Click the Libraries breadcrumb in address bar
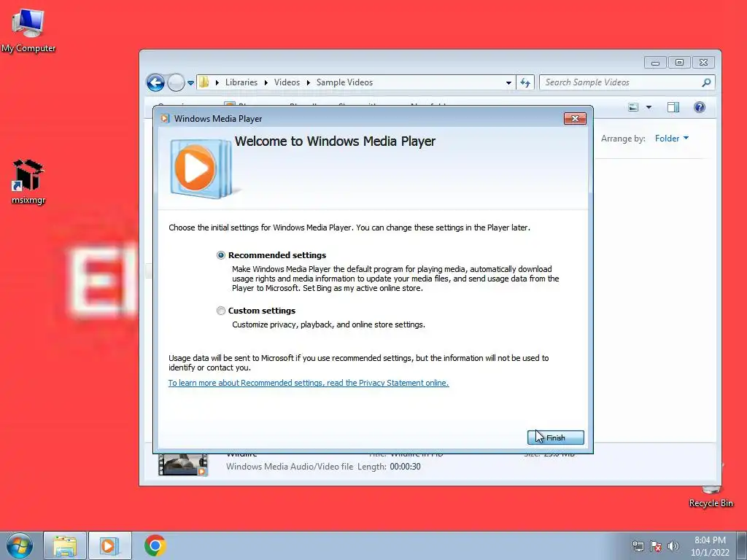The height and width of the screenshot is (560, 747). pyautogui.click(x=241, y=82)
